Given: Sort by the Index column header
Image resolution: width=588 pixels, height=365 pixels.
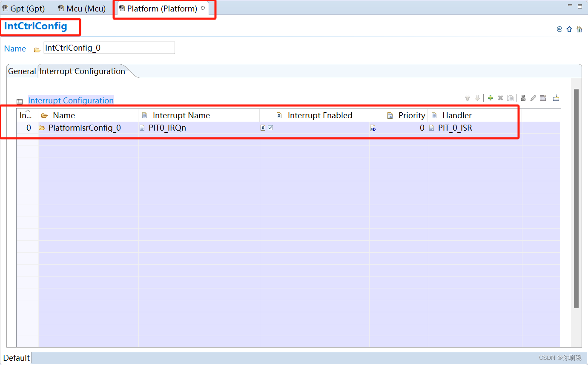Looking at the screenshot, I should (27, 115).
